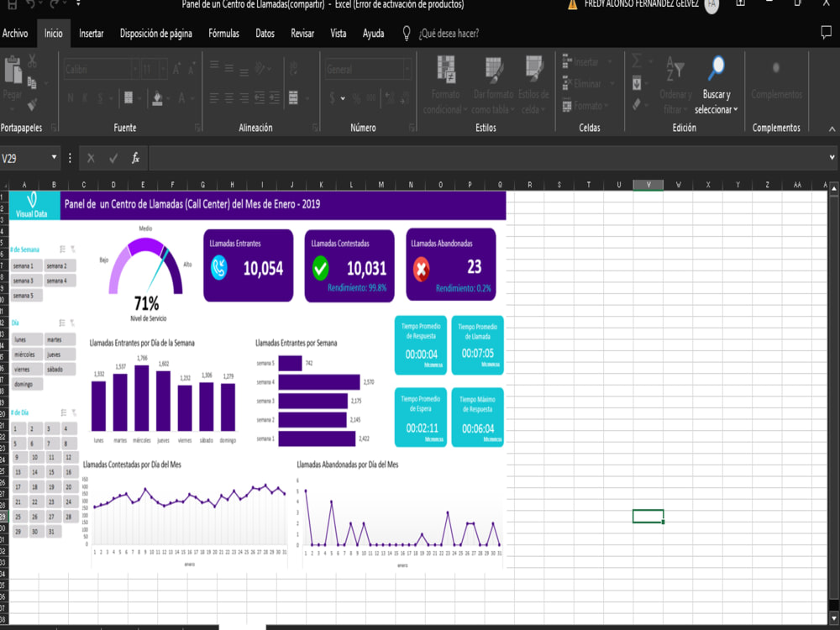
Task: Click the eraser Clear icon in Edición
Action: (637, 104)
